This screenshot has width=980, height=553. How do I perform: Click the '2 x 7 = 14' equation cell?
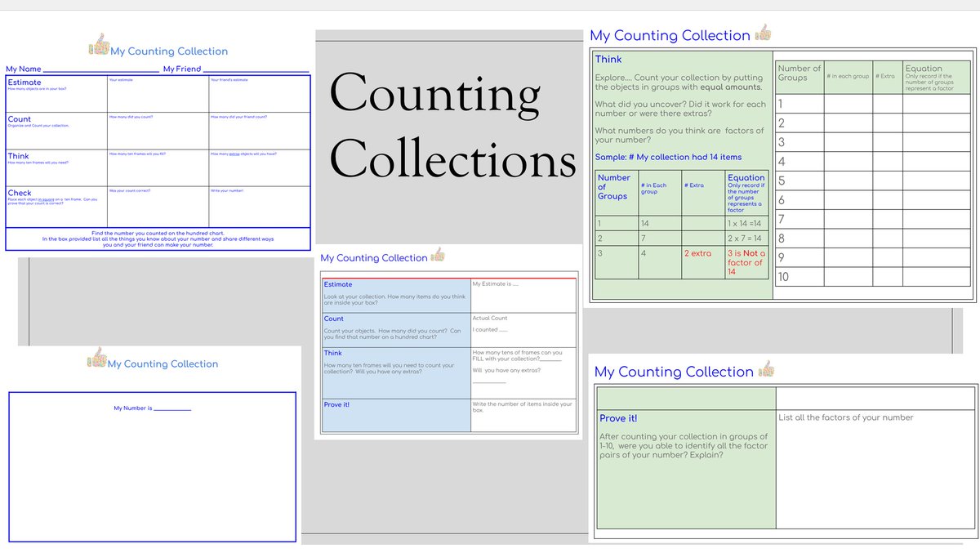[x=748, y=239]
